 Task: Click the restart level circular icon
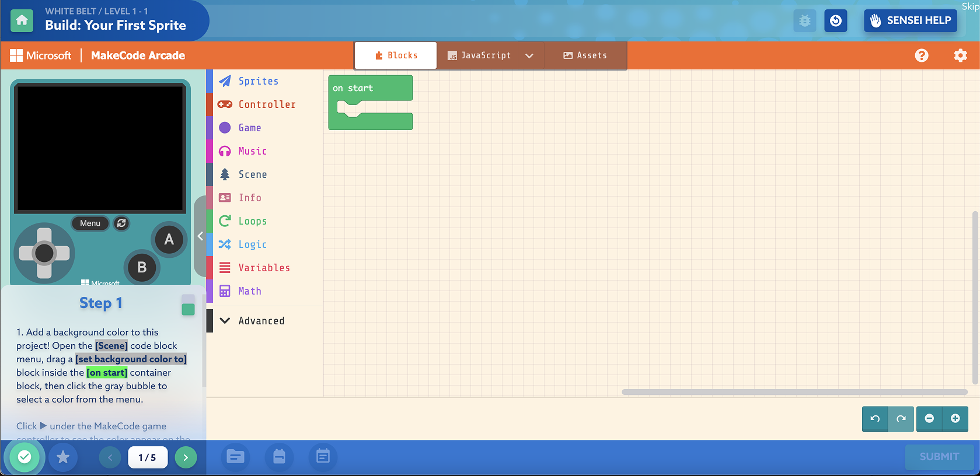click(836, 21)
